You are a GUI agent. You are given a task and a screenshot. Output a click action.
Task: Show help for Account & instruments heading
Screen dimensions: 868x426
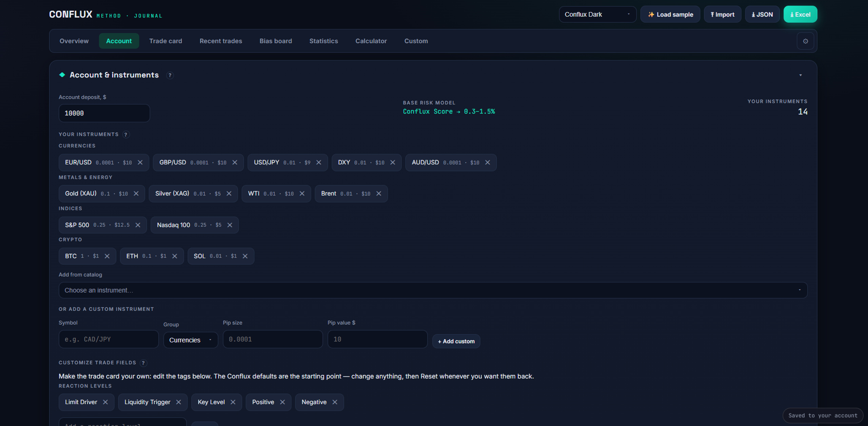point(170,75)
